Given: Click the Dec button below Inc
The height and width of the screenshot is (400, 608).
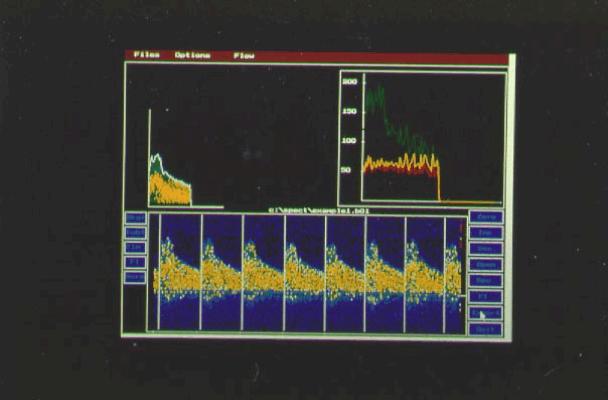Looking at the screenshot, I should click(x=486, y=249).
